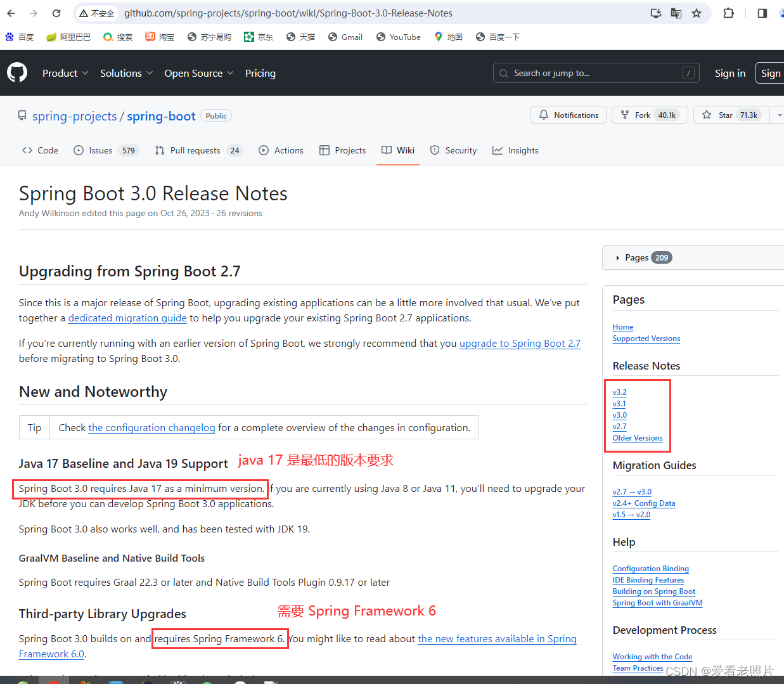Open the v3.2 release notes link
This screenshot has width=784, height=684.
620,392
